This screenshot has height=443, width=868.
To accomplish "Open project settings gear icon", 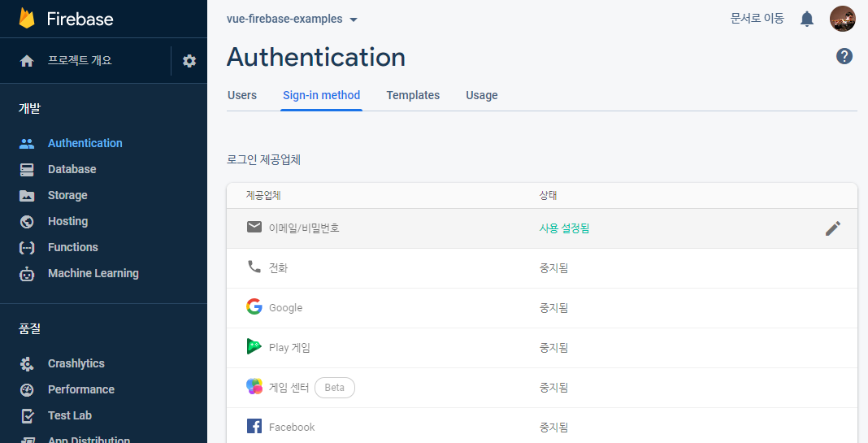I will click(x=189, y=61).
